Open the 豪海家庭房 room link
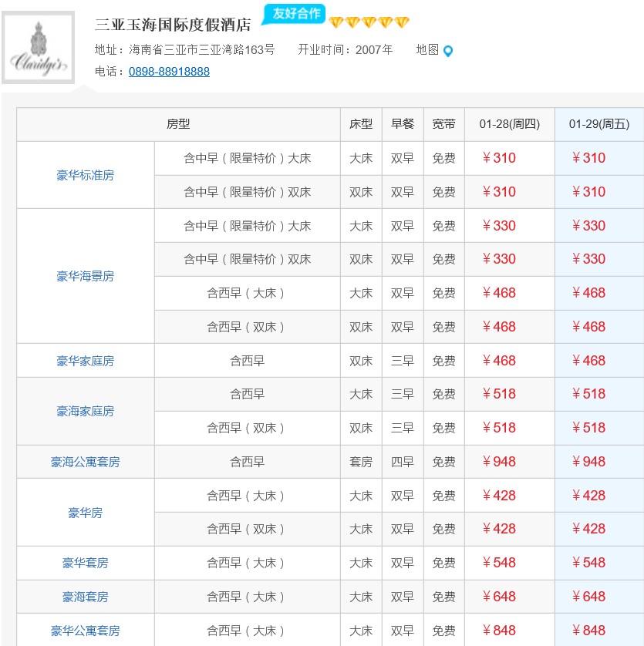Viewport: 644px width, 646px height. coord(85,411)
